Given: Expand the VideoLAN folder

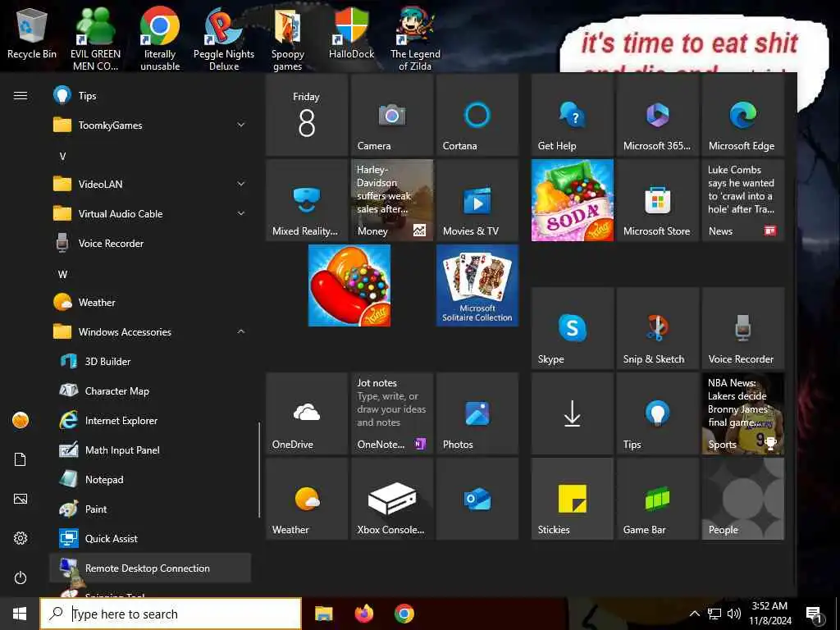Looking at the screenshot, I should click(150, 185).
